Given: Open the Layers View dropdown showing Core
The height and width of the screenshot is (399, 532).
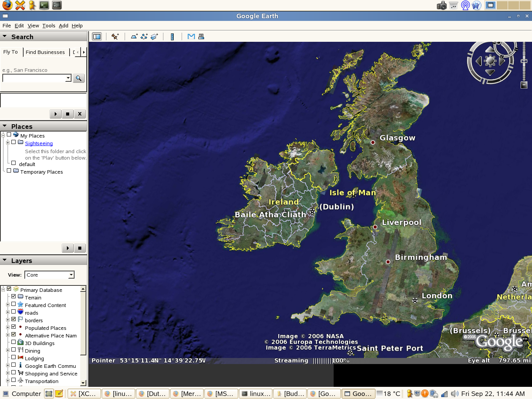Looking at the screenshot, I should pyautogui.click(x=49, y=275).
